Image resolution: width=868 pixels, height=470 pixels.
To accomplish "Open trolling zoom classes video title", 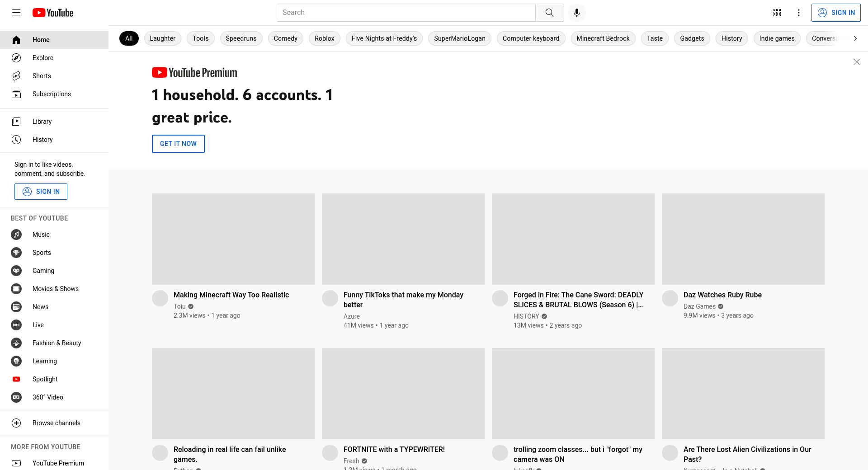I will point(578,454).
